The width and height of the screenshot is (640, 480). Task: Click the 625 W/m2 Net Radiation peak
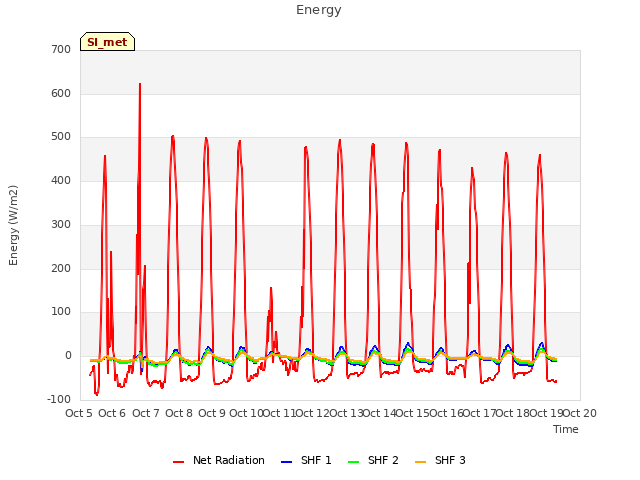point(140,84)
